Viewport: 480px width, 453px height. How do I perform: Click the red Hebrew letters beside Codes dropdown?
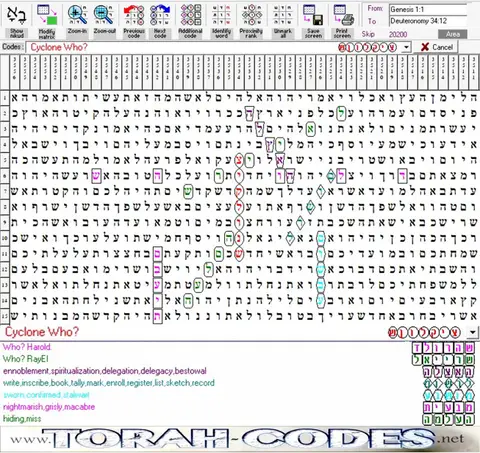pos(367,47)
